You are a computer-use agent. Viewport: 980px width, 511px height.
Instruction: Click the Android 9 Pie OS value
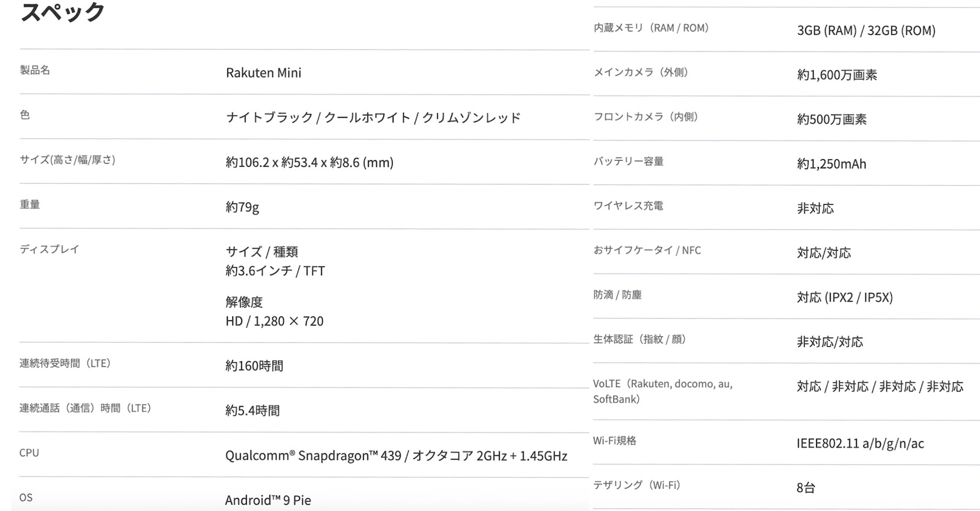(x=268, y=500)
